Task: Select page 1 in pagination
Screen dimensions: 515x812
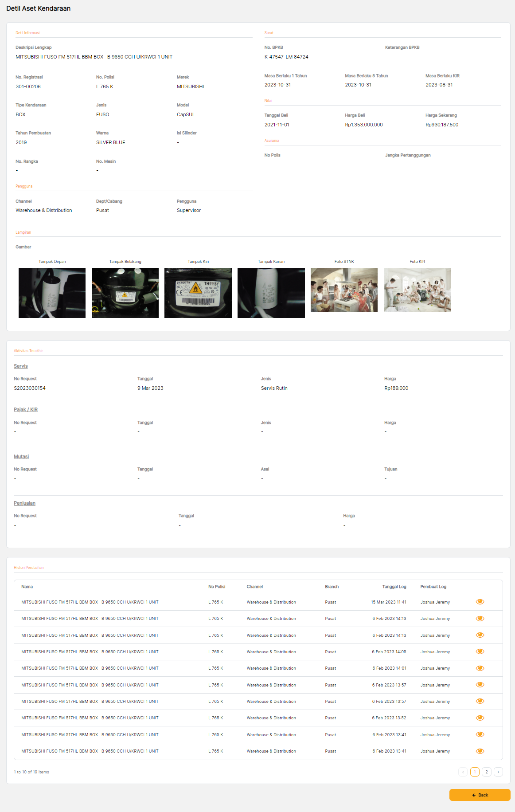Action: point(475,772)
